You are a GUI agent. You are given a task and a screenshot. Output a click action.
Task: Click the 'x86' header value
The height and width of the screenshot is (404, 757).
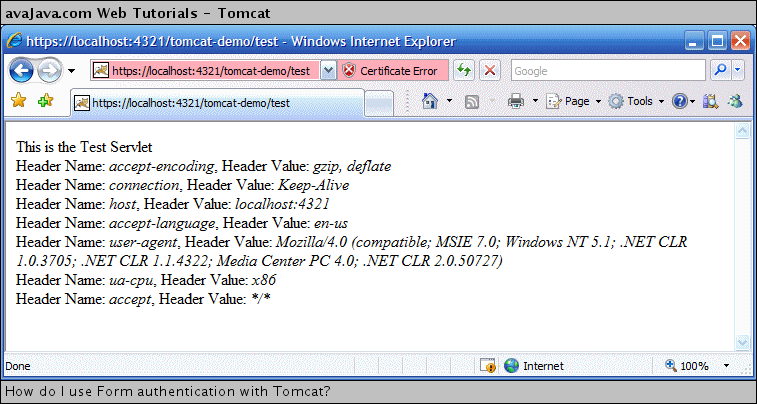264,280
